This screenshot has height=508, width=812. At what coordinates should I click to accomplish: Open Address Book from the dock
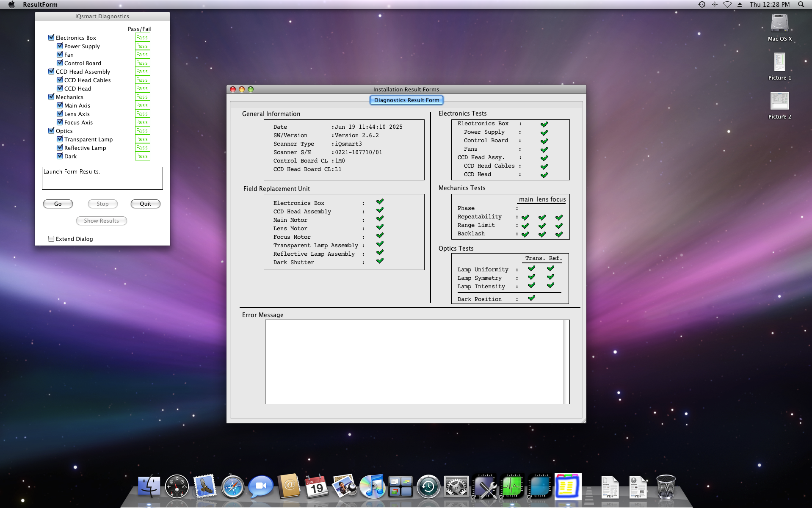pos(289,486)
